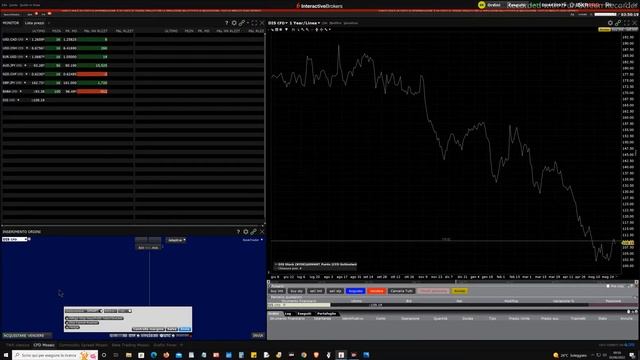Open File Explorer from taskbar
The width and height of the screenshot is (640, 360).
[x=129, y=355]
